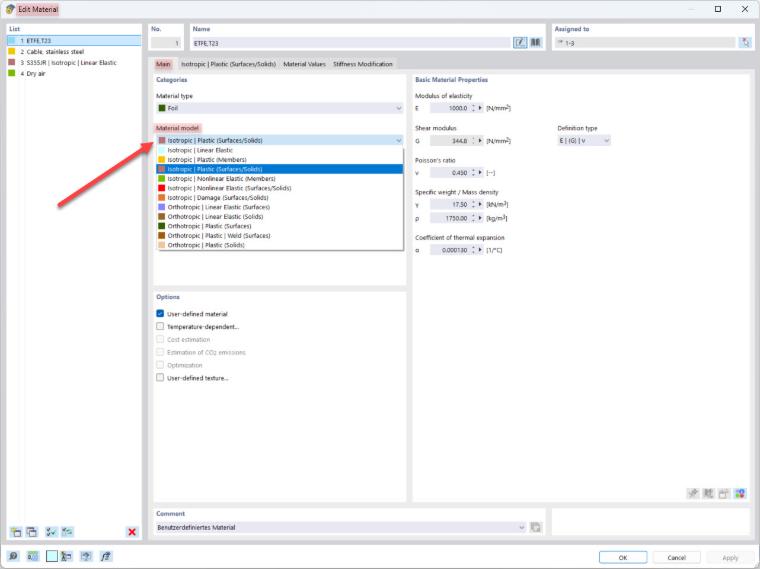The height and width of the screenshot is (569, 760).
Task: Click the red X delete material icon
Action: pyautogui.click(x=132, y=532)
